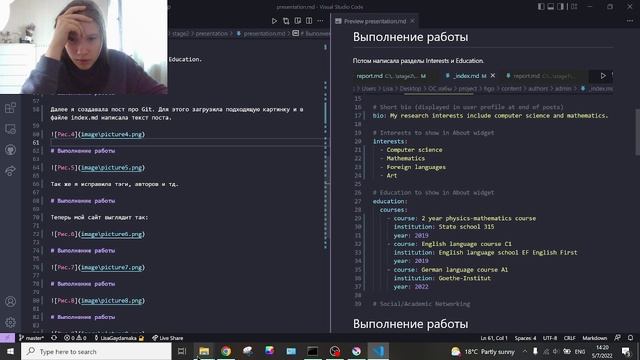Select language mode Markdown in status bar
The width and height of the screenshot is (640, 360).
point(594,338)
